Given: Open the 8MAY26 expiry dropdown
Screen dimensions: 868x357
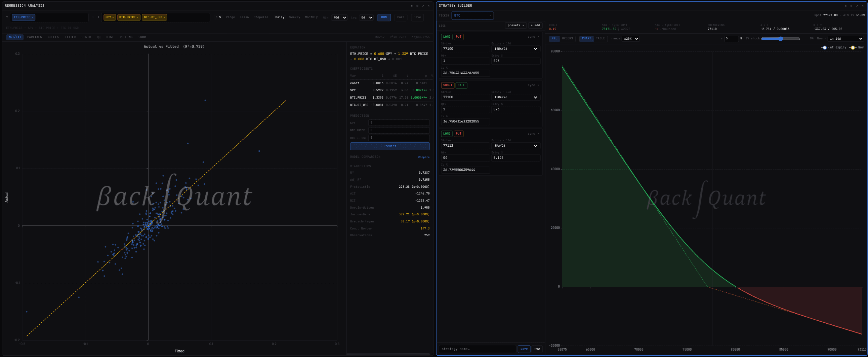Looking at the screenshot, I should (515, 146).
